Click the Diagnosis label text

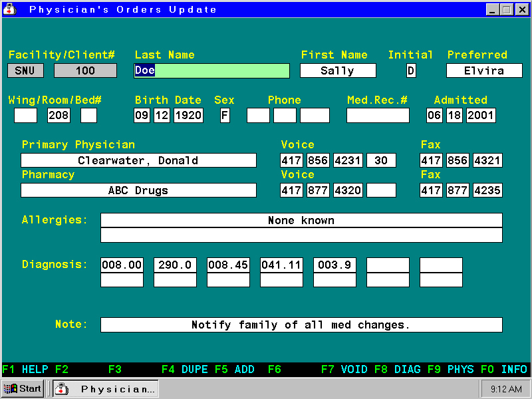coord(55,264)
